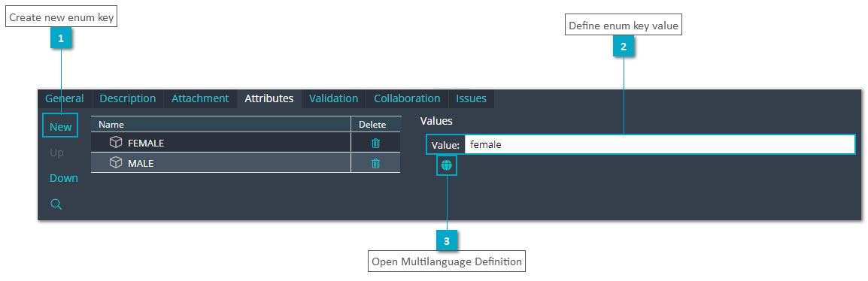Select the MALE row name
The height and width of the screenshot is (281, 868).
(141, 163)
